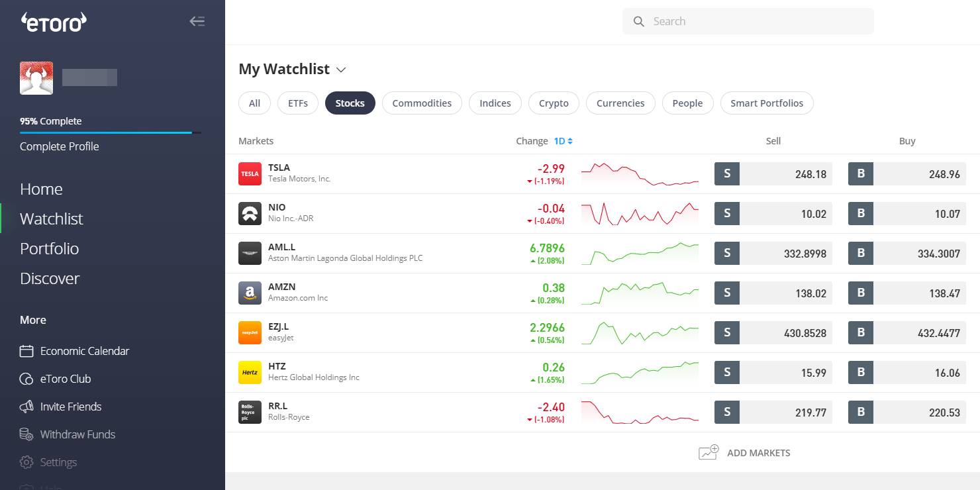Click the Invite Friends megaphone icon

coord(26,407)
